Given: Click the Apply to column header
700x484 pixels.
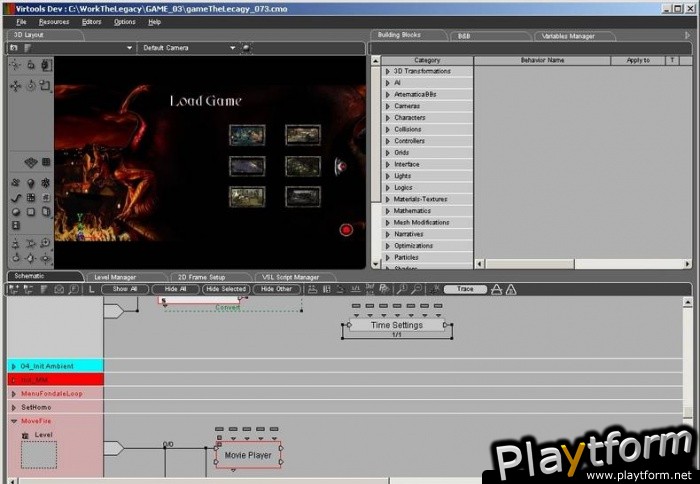Looking at the screenshot, I should coord(638,60).
